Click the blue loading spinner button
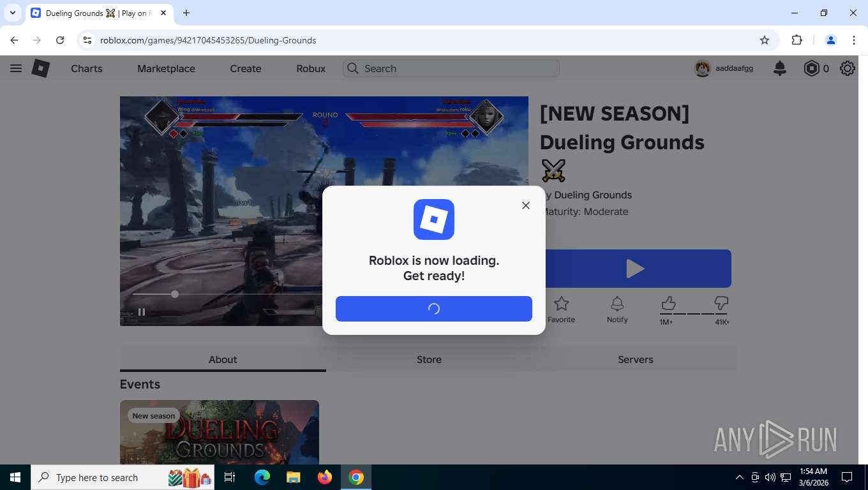 (x=434, y=309)
